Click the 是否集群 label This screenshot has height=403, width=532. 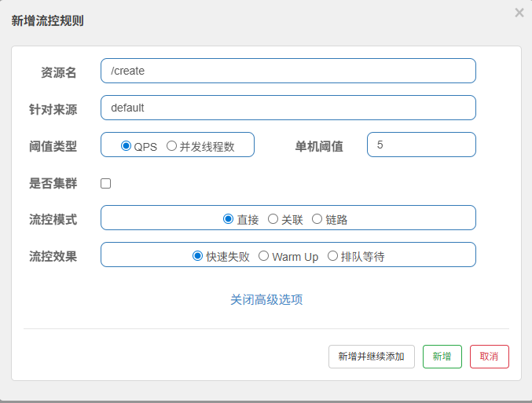click(x=53, y=183)
